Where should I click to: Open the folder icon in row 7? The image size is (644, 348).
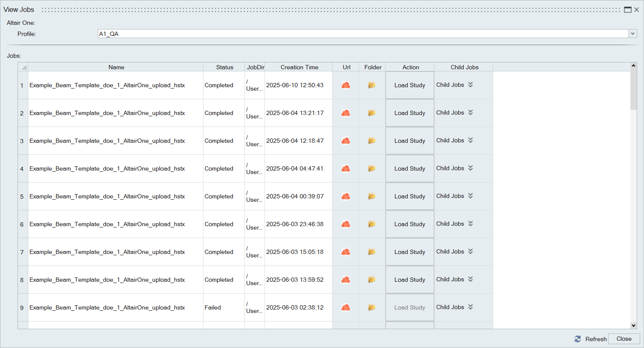[x=372, y=252]
